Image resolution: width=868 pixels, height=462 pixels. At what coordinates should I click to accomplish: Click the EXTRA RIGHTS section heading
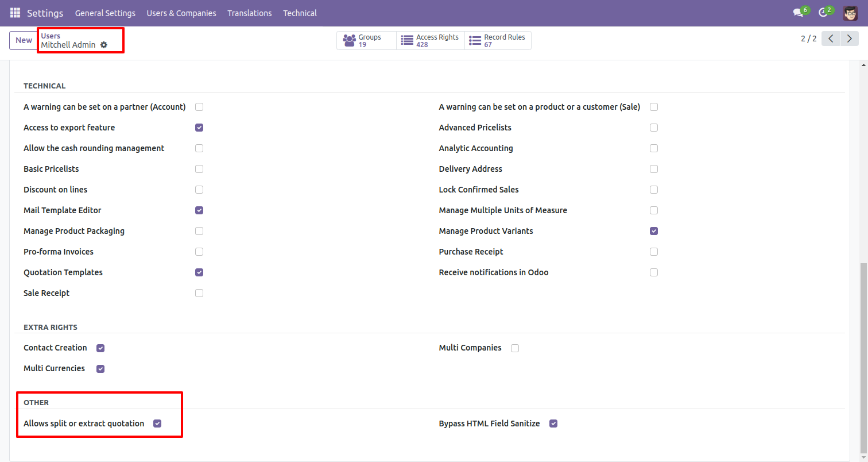click(51, 327)
